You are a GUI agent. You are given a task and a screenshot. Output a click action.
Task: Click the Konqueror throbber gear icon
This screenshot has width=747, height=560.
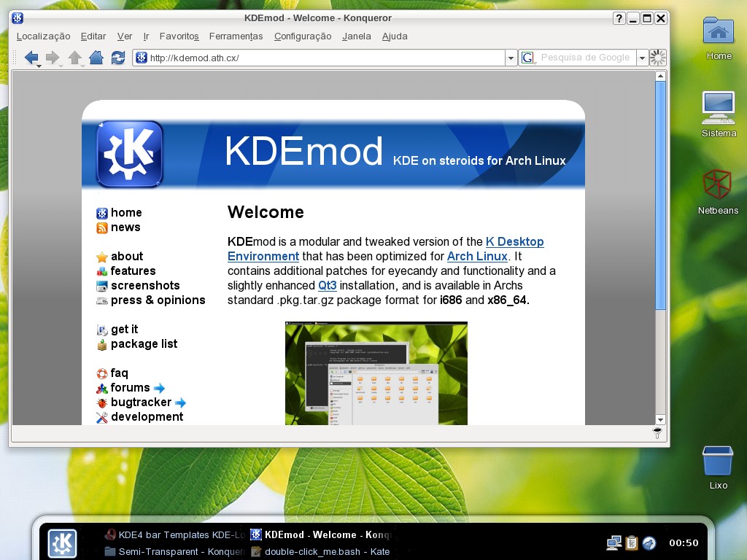tap(658, 58)
